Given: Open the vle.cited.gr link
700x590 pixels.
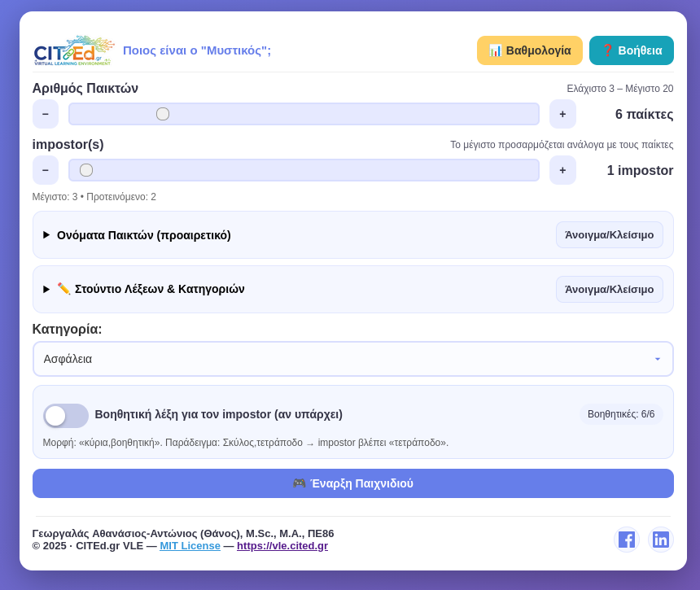Looking at the screenshot, I should (282, 545).
